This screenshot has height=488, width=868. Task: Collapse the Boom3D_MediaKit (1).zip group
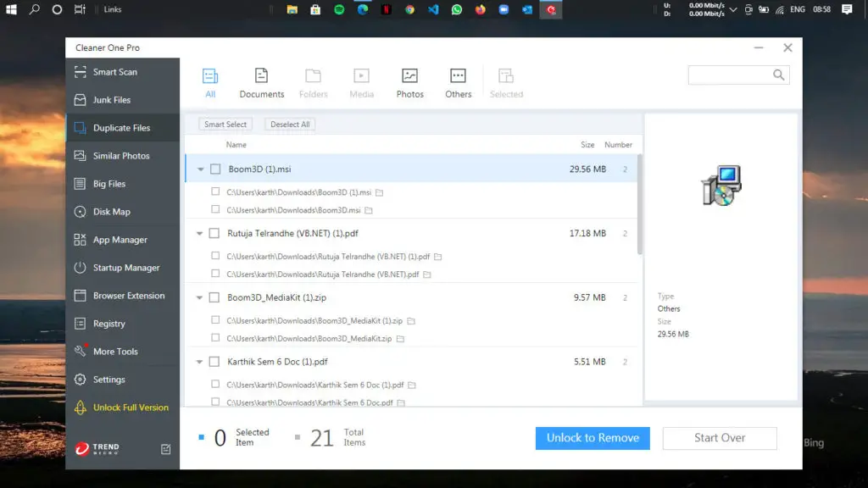tap(199, 297)
